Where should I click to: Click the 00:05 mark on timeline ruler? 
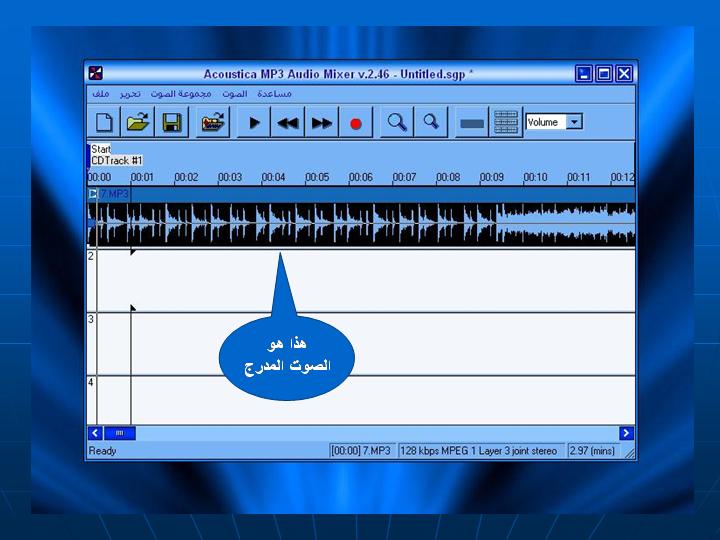[317, 177]
